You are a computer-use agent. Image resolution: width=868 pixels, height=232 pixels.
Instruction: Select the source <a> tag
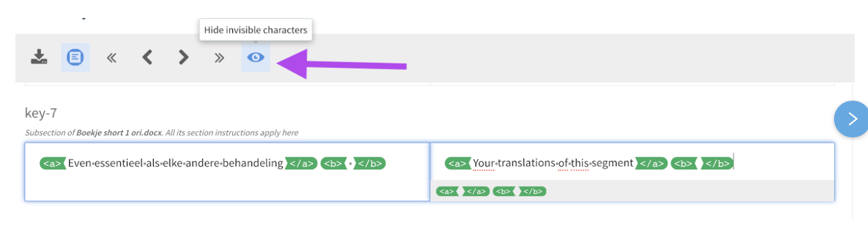pos(53,163)
